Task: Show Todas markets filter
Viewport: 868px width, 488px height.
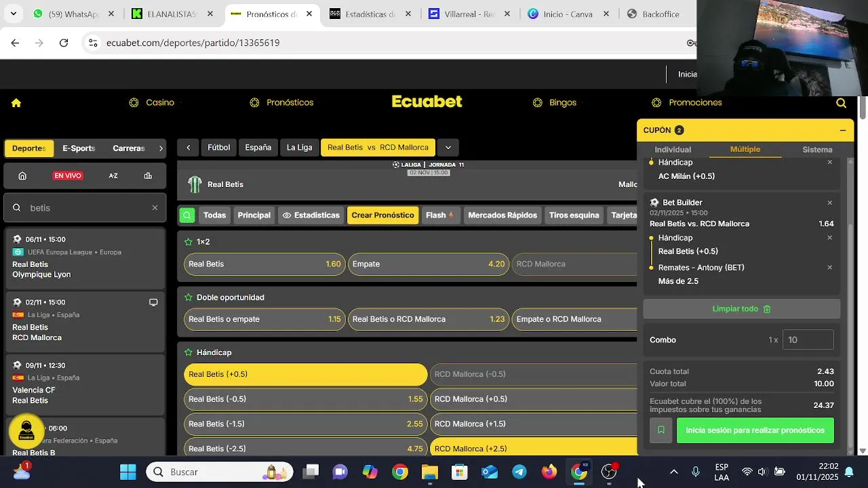Action: [x=214, y=216]
